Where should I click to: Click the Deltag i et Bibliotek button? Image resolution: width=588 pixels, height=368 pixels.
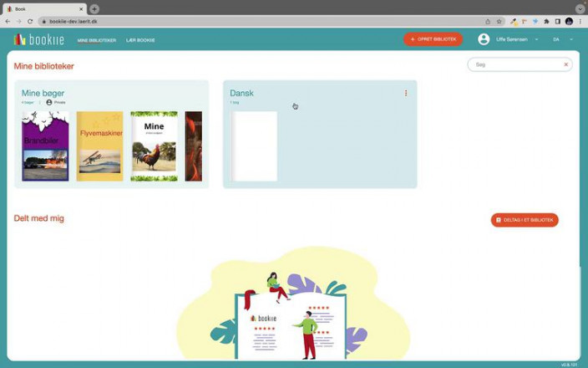[525, 220]
